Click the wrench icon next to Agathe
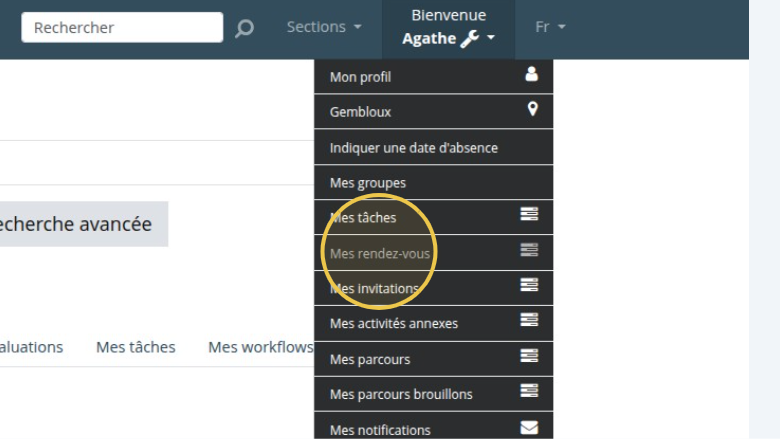Viewport: 780px width, 439px height. pos(469,39)
